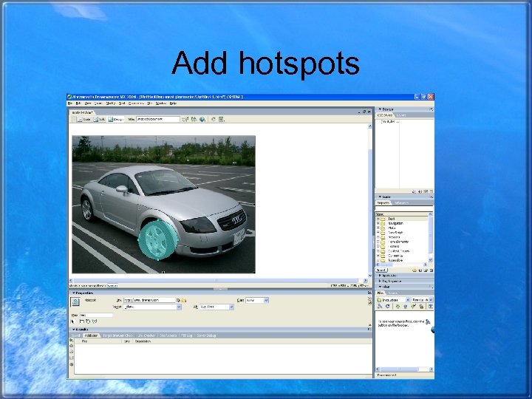Viewport: 532px width, 399px height.
Task: Open the Target dropdown
Action: [x=179, y=307]
